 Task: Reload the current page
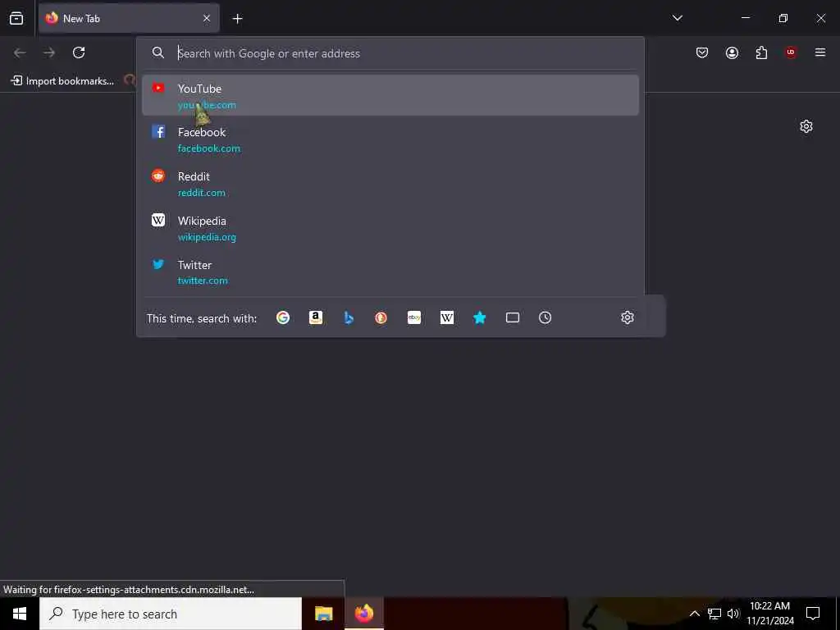point(79,52)
